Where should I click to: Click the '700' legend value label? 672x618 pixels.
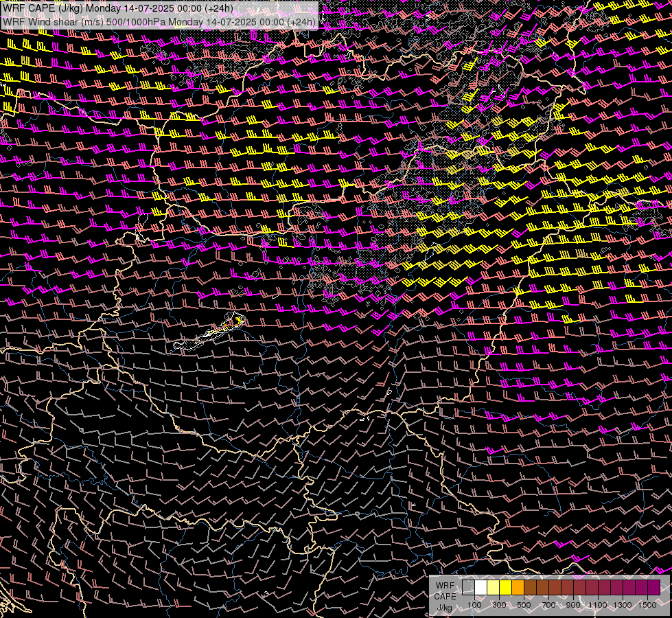(548, 605)
